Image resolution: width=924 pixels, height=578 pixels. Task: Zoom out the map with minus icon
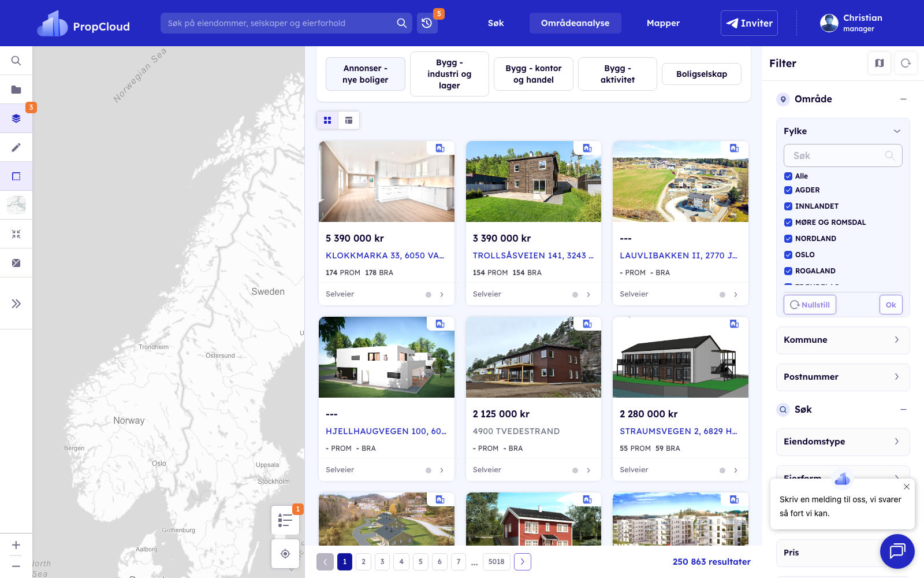pos(16,566)
